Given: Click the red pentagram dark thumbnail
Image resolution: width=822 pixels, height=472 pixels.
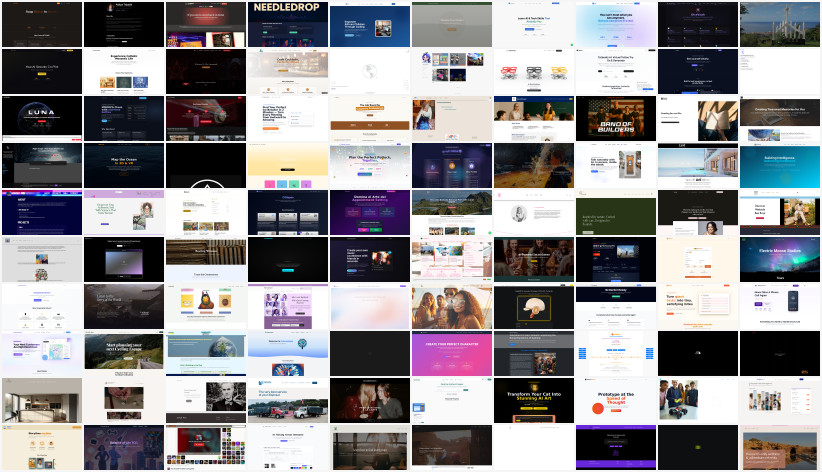Looking at the screenshot, I should [x=206, y=71].
